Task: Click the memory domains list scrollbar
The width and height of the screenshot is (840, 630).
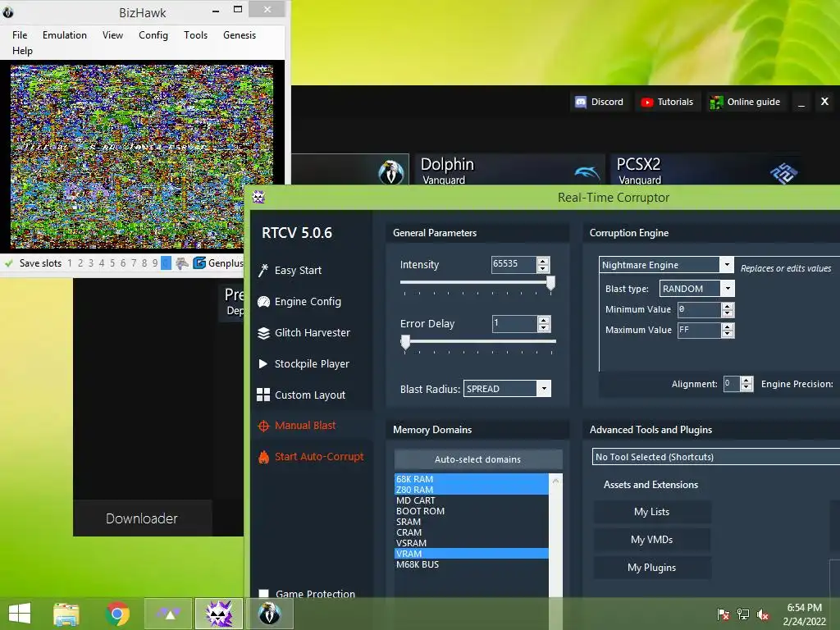Action: tap(555, 536)
